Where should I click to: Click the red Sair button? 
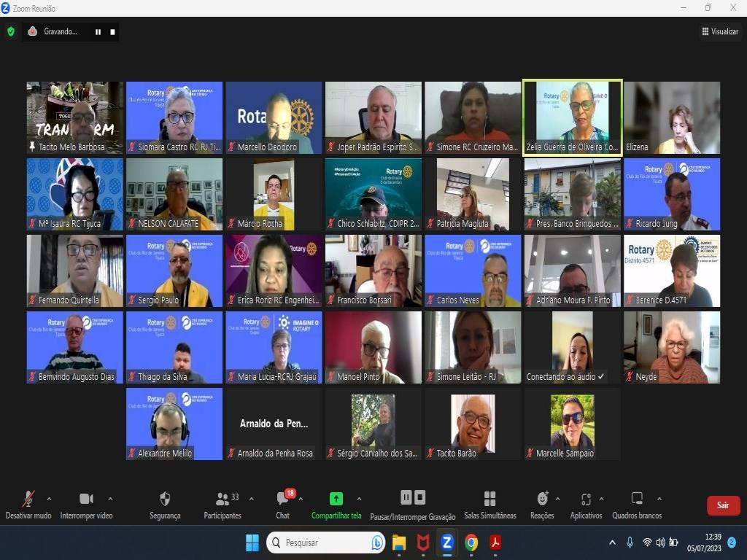[723, 505]
